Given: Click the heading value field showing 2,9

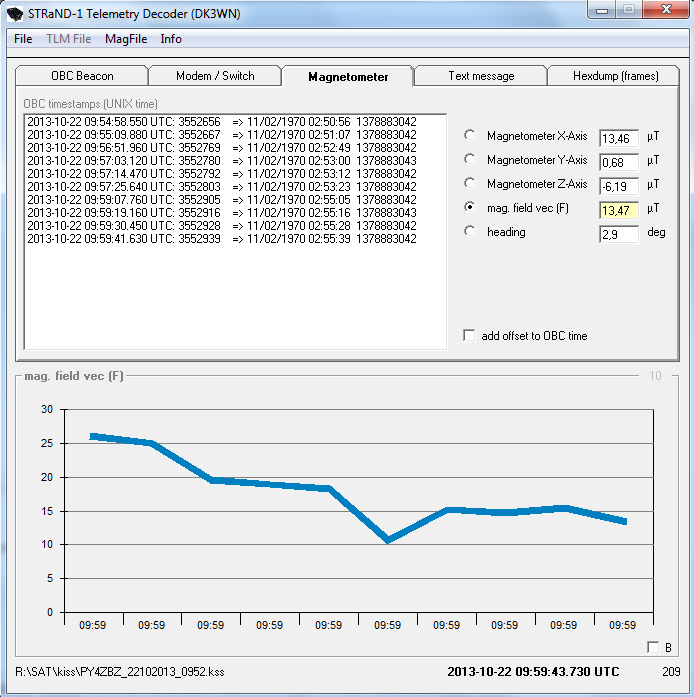Looking at the screenshot, I should pos(618,234).
